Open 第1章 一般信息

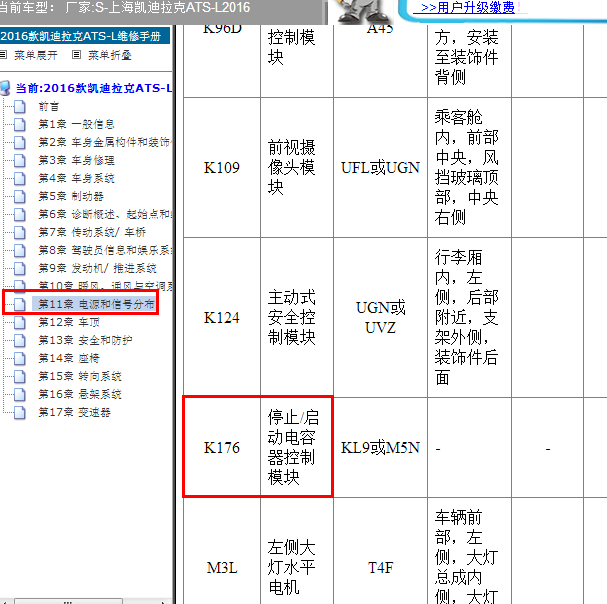pos(76,124)
